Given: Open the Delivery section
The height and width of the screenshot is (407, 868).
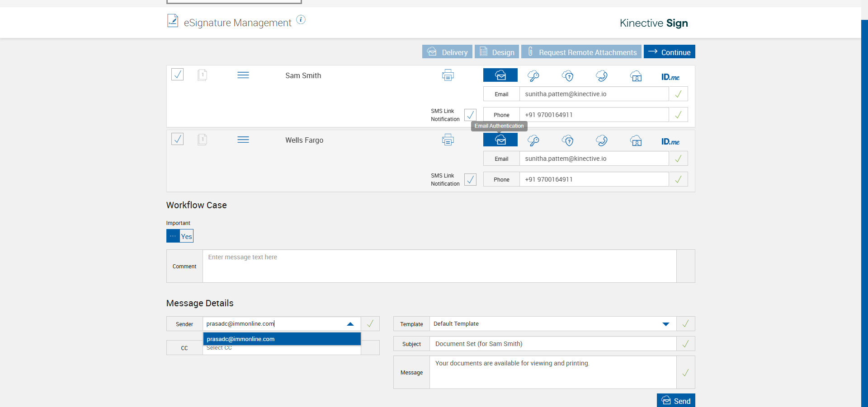Looking at the screenshot, I should [447, 52].
